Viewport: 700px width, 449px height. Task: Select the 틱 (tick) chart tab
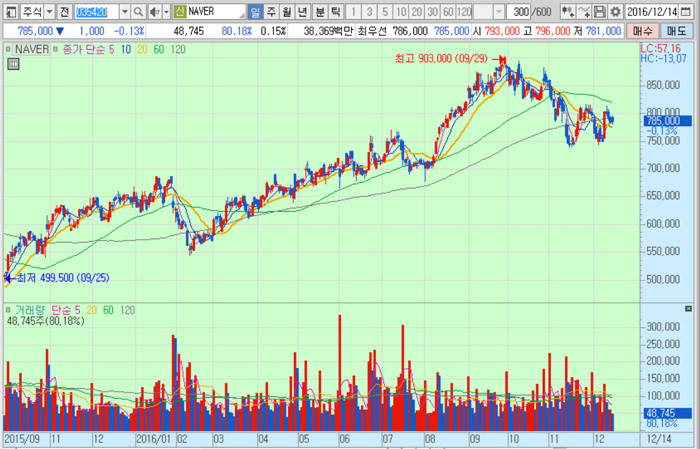[335, 11]
